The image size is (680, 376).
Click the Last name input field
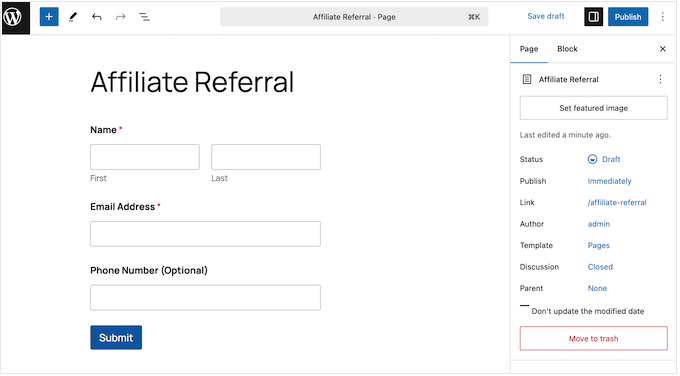coord(266,157)
